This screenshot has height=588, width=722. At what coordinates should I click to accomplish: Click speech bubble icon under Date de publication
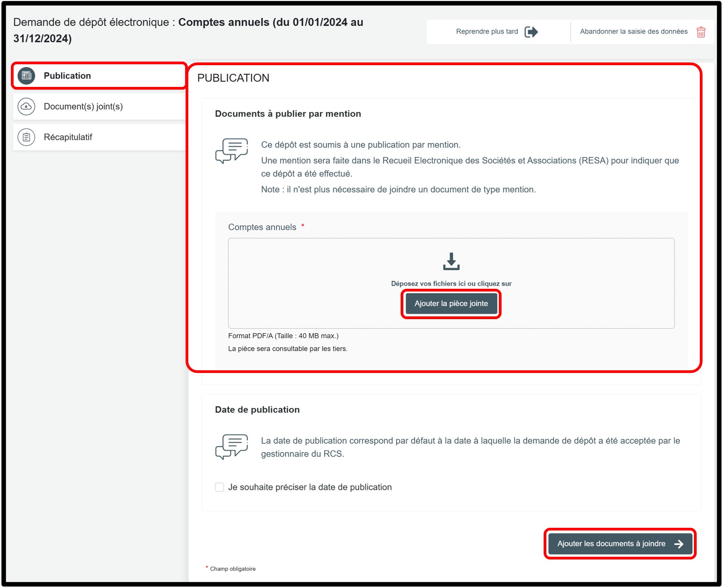[x=232, y=447]
